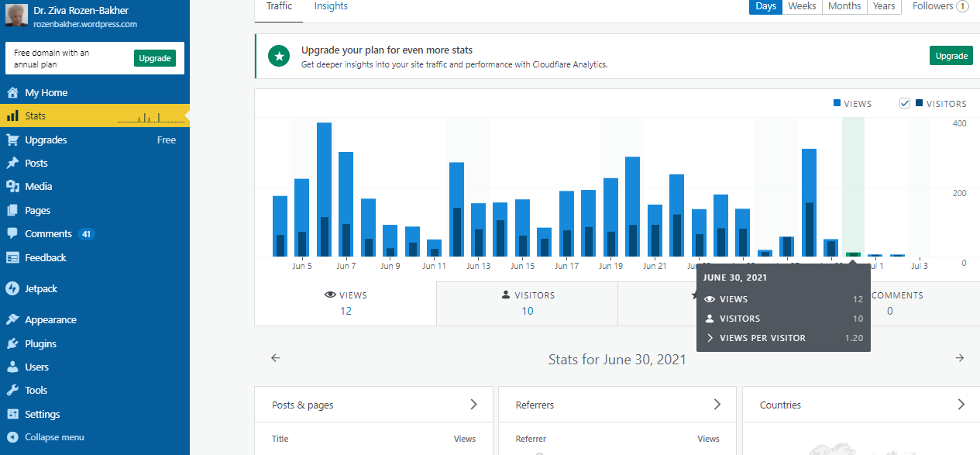Expand Views Per Visitor row in tooltip
The width and height of the screenshot is (980, 455).
[x=783, y=338]
